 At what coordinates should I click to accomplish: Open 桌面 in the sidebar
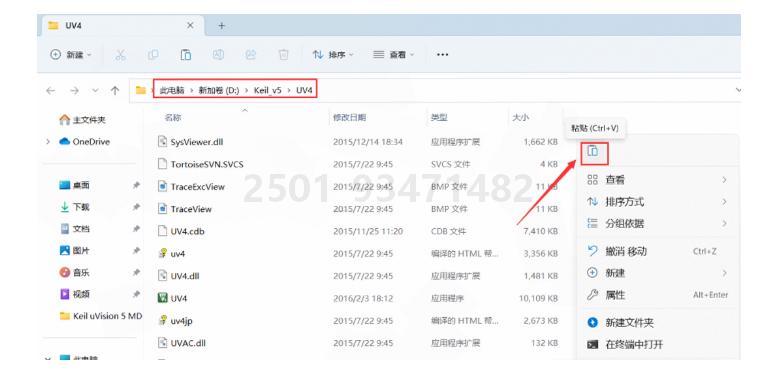[x=75, y=185]
